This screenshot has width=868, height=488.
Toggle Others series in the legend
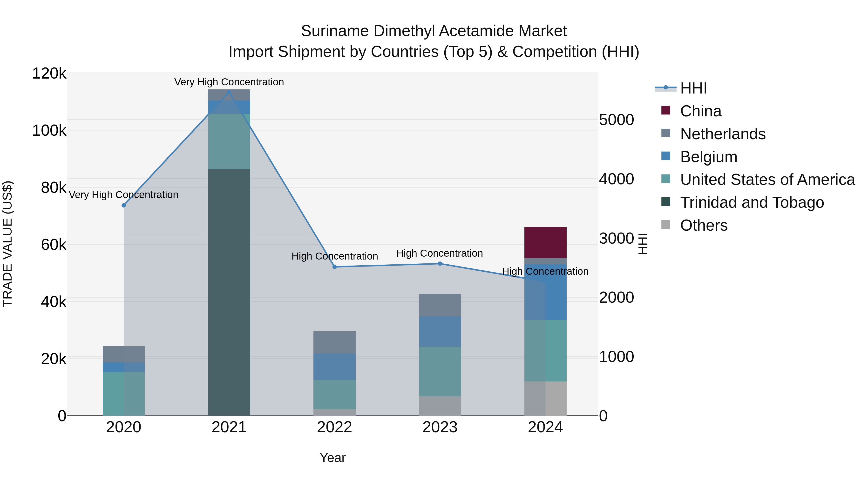[694, 225]
